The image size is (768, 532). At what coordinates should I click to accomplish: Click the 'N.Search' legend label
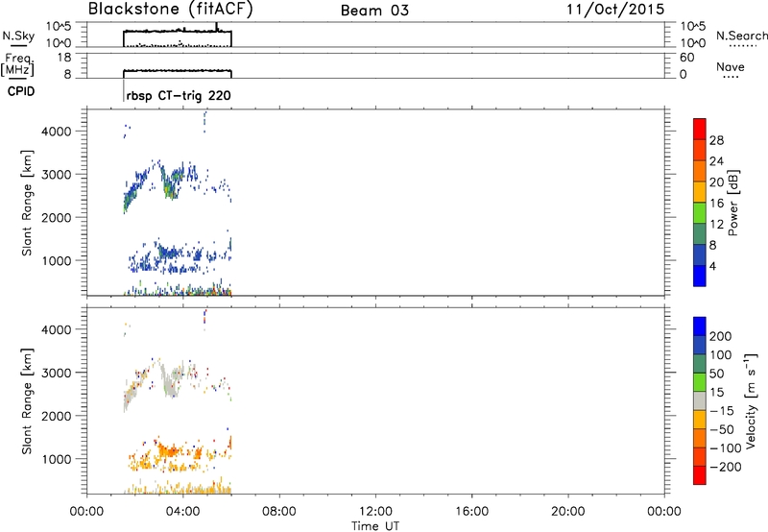742,36
